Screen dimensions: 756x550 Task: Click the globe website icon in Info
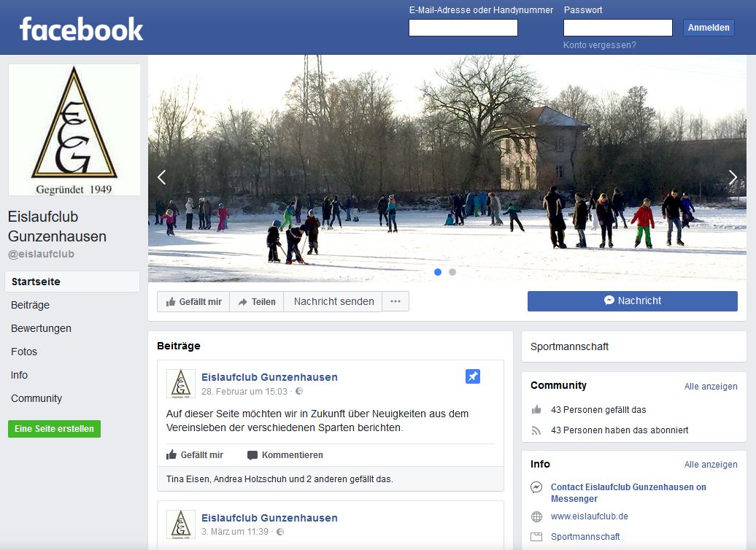click(x=536, y=516)
